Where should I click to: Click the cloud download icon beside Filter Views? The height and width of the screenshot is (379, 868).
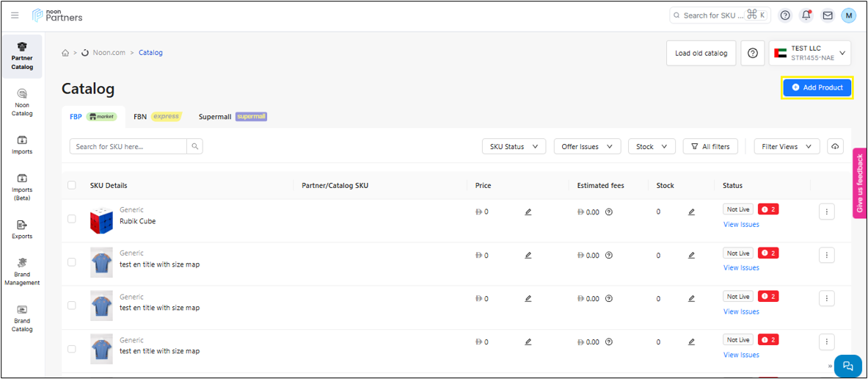tap(835, 147)
